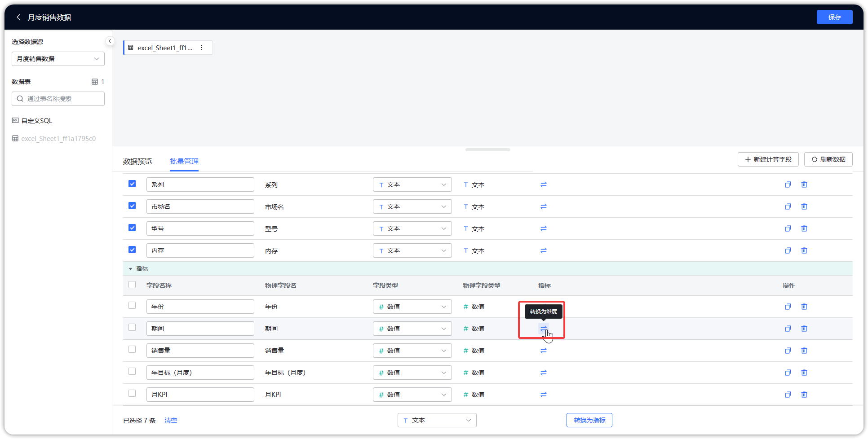
Task: Go back using the arrow beside 月度销售数据
Action: [18, 17]
